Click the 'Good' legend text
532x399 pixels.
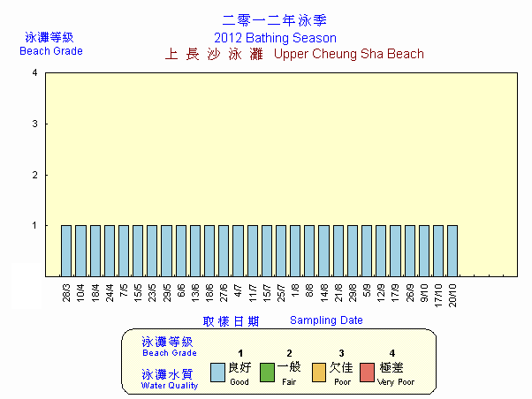click(x=239, y=382)
